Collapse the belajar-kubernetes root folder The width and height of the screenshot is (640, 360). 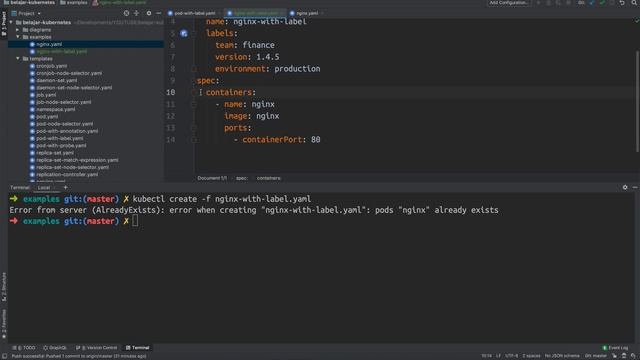(x=11, y=22)
